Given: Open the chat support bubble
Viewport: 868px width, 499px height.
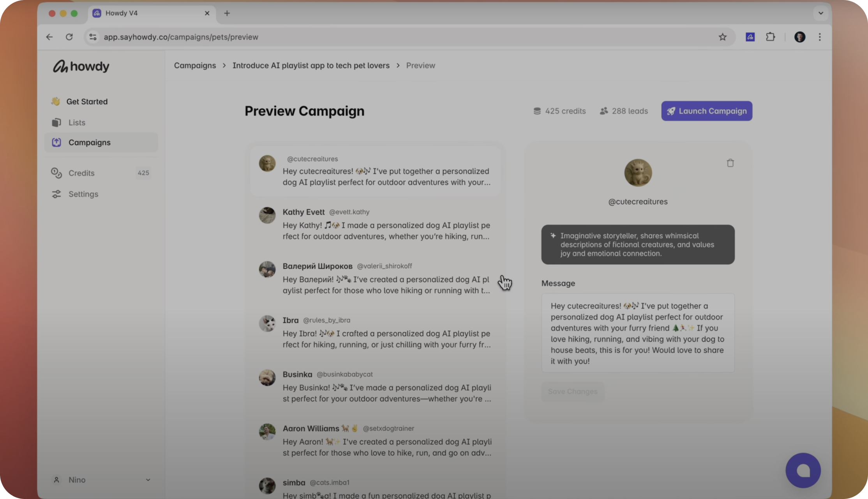Looking at the screenshot, I should (x=803, y=470).
